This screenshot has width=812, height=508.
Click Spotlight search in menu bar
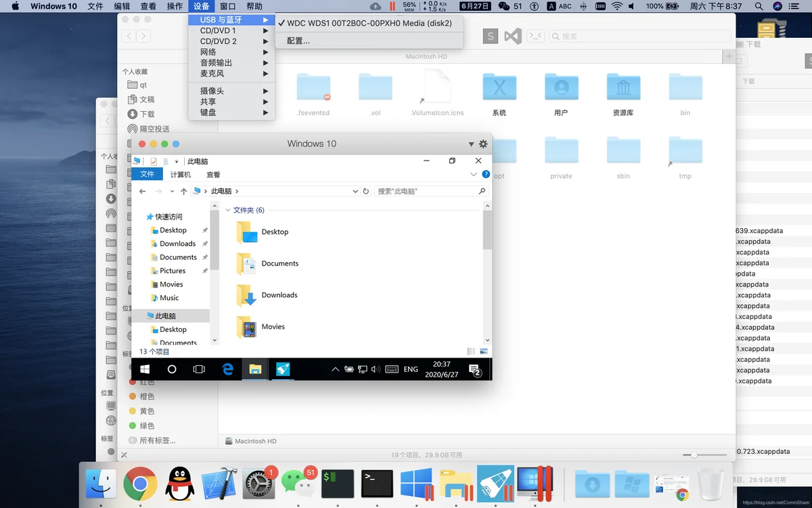(x=758, y=6)
